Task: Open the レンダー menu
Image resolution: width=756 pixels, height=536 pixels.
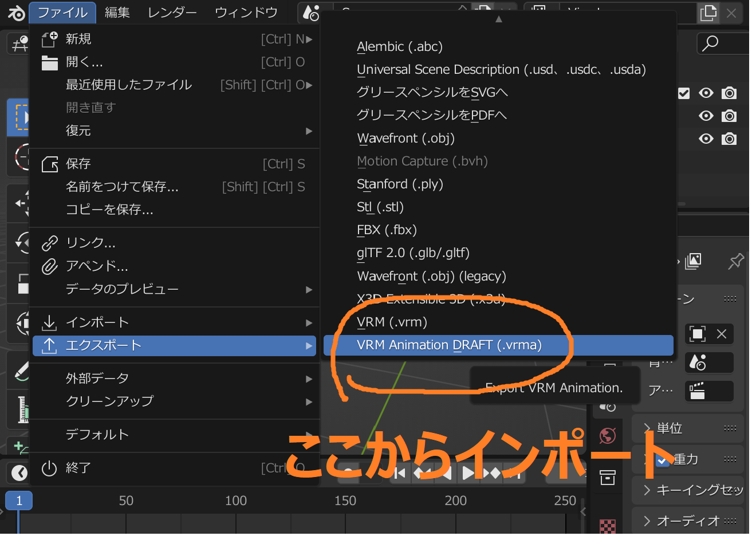Action: 172,13
